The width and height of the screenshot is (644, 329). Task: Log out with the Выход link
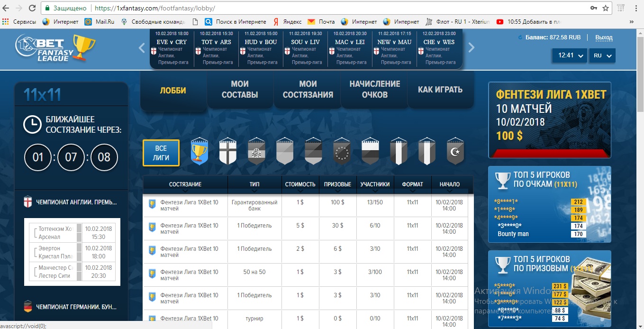[x=604, y=37]
